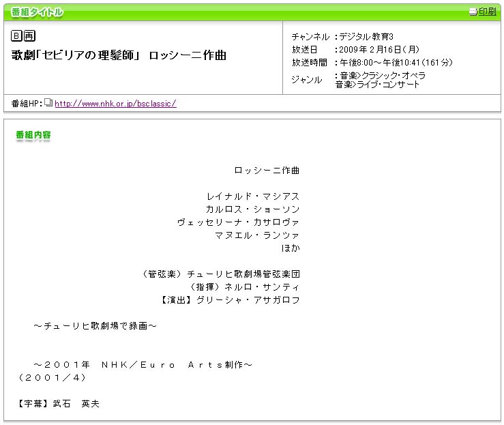The image size is (504, 425).
Task: Click the line 2001年 NHK/Euro Arts制作
Action: coord(143,364)
